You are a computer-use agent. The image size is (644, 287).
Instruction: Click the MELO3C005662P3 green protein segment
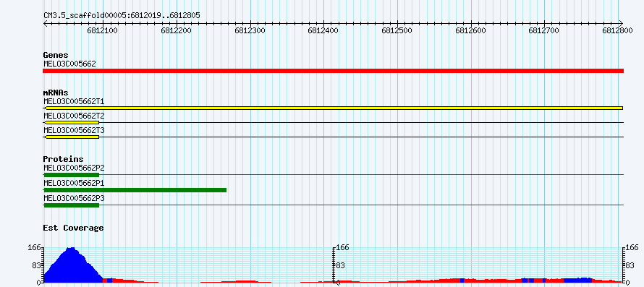pyautogui.click(x=72, y=205)
